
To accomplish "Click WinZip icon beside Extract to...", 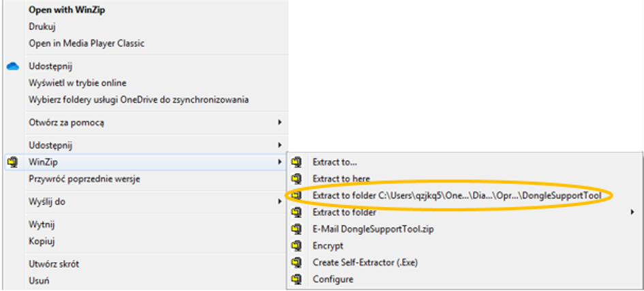I will (x=296, y=162).
